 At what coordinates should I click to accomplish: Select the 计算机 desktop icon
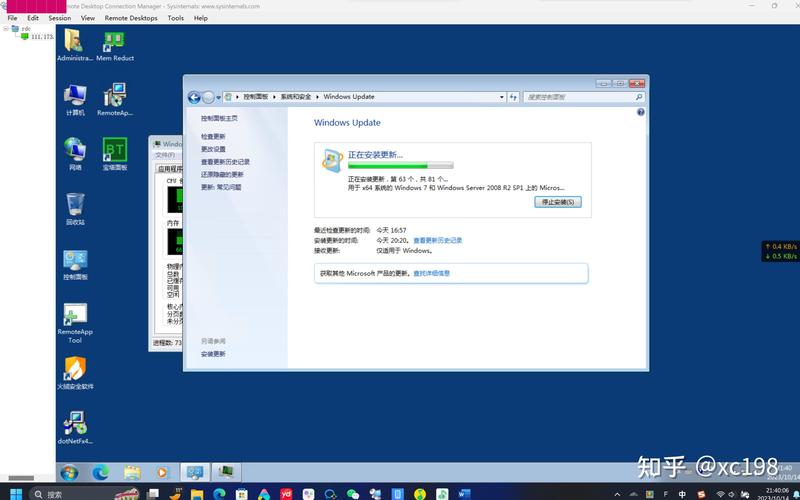(75, 100)
